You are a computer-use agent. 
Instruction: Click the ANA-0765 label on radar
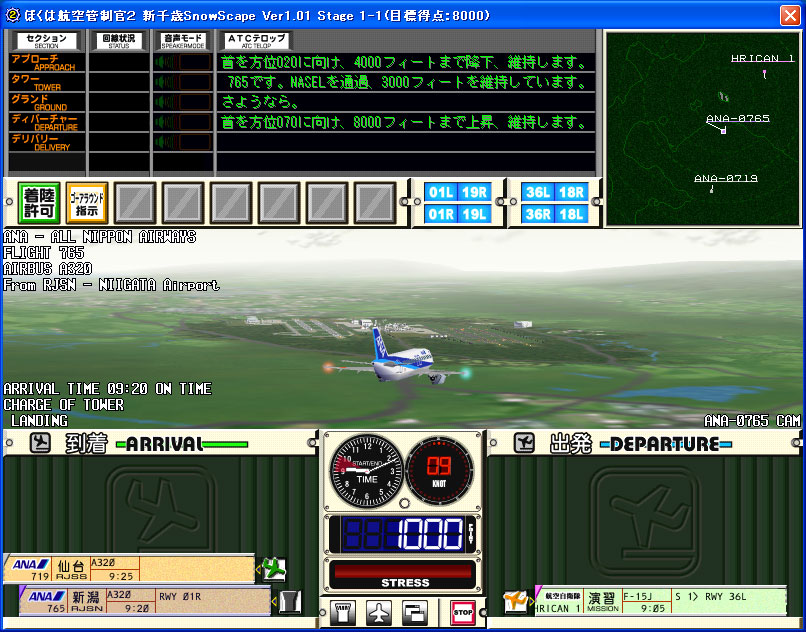(x=738, y=118)
